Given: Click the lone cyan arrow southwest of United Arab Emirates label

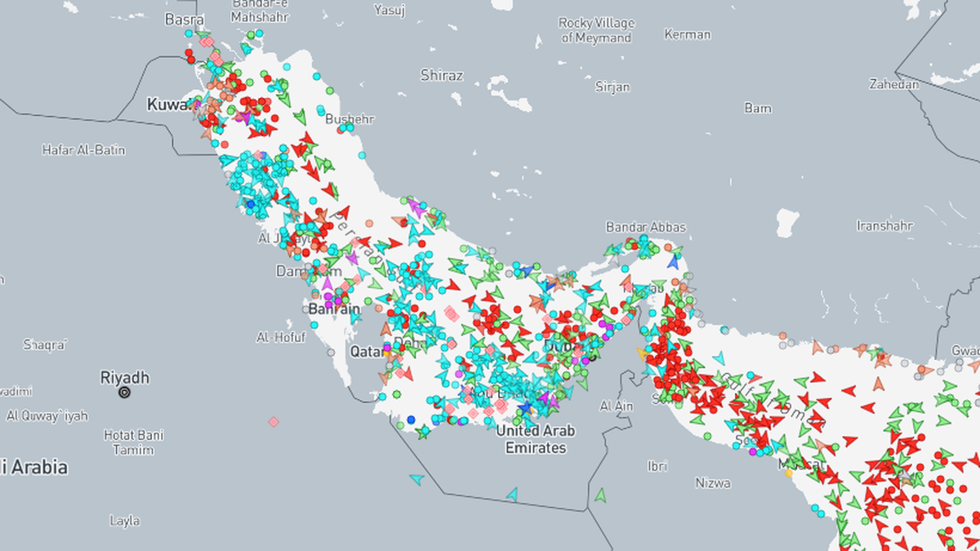Looking at the screenshot, I should [x=417, y=479].
